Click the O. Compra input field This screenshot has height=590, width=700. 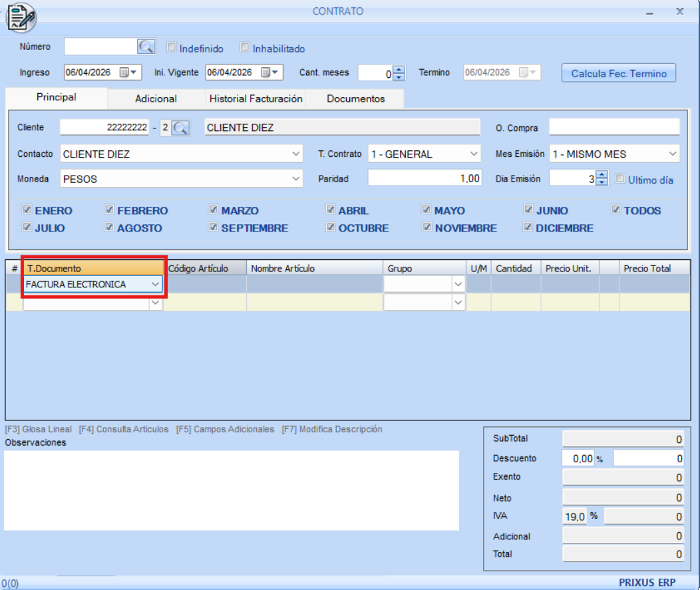pos(613,127)
